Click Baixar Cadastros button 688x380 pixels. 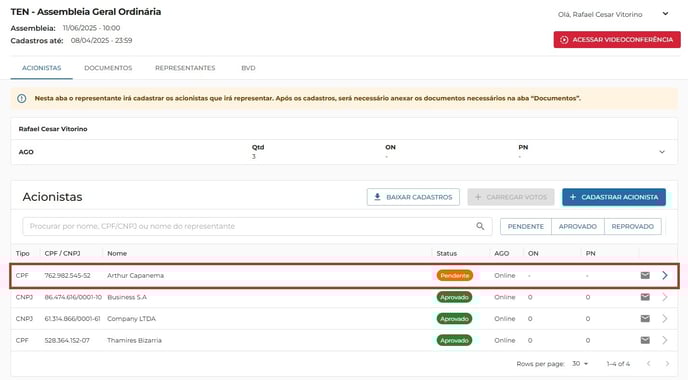click(413, 197)
